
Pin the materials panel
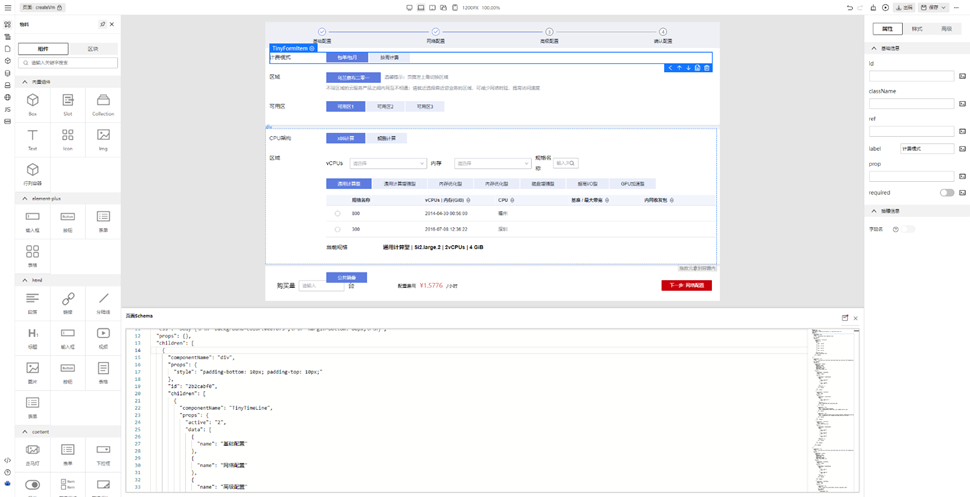[x=103, y=24]
